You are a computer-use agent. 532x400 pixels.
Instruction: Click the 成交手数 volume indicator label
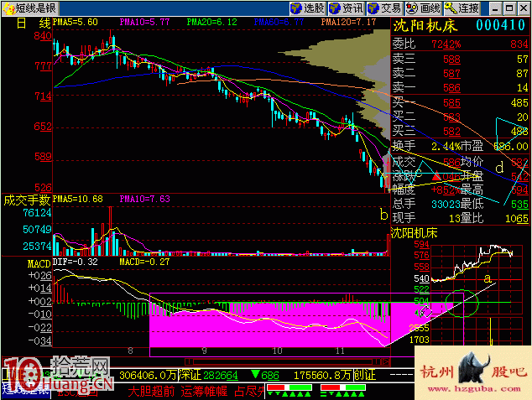[x=27, y=200]
